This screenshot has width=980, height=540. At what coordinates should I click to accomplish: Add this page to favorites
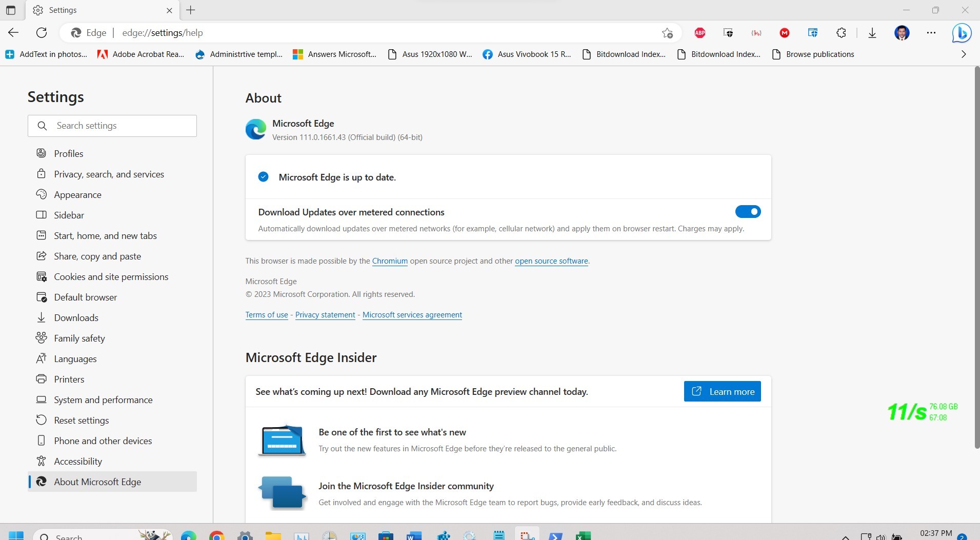coord(667,33)
